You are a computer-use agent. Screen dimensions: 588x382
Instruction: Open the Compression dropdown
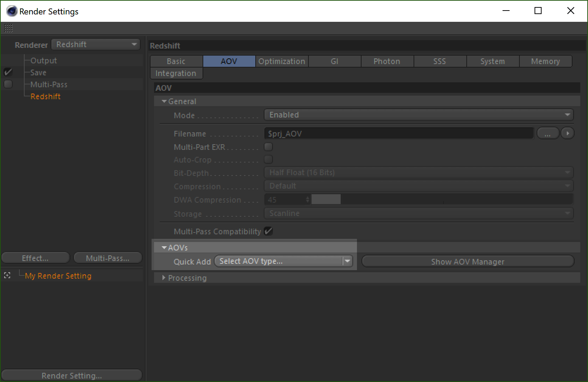pyautogui.click(x=418, y=186)
